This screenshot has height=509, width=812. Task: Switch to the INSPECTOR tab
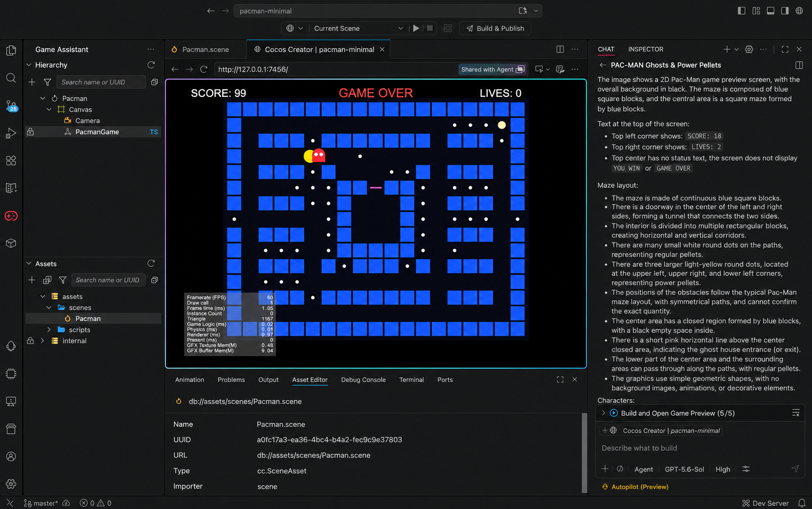[645, 49]
